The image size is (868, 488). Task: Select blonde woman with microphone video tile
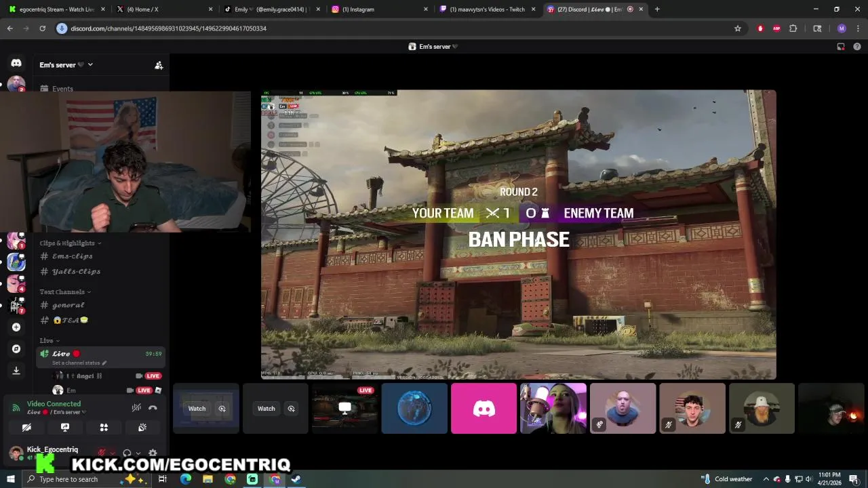(x=553, y=409)
